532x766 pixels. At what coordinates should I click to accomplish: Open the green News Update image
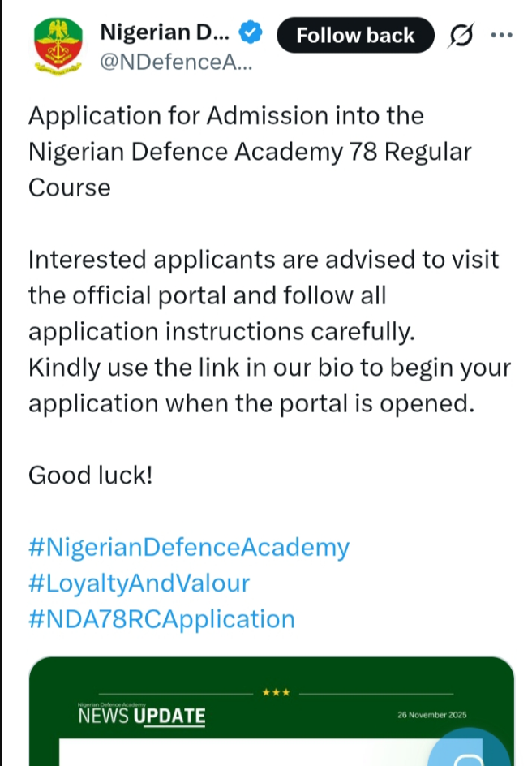[243, 730]
